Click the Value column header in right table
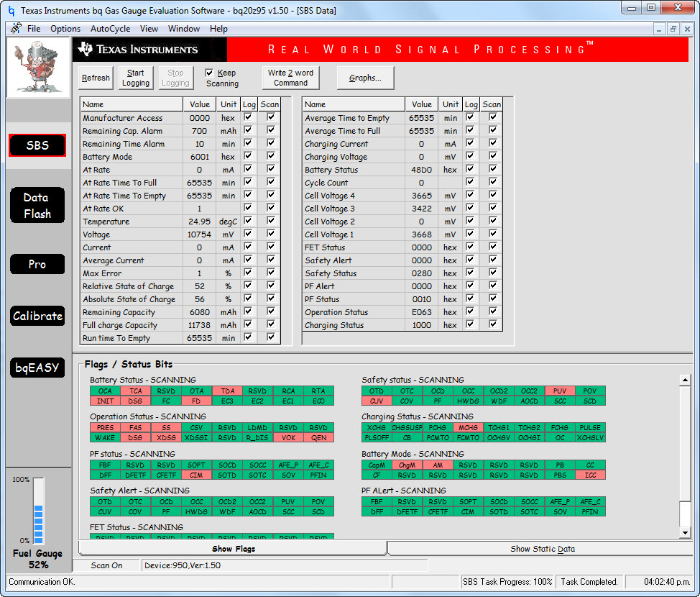Image resolution: width=700 pixels, height=597 pixels. click(x=421, y=104)
